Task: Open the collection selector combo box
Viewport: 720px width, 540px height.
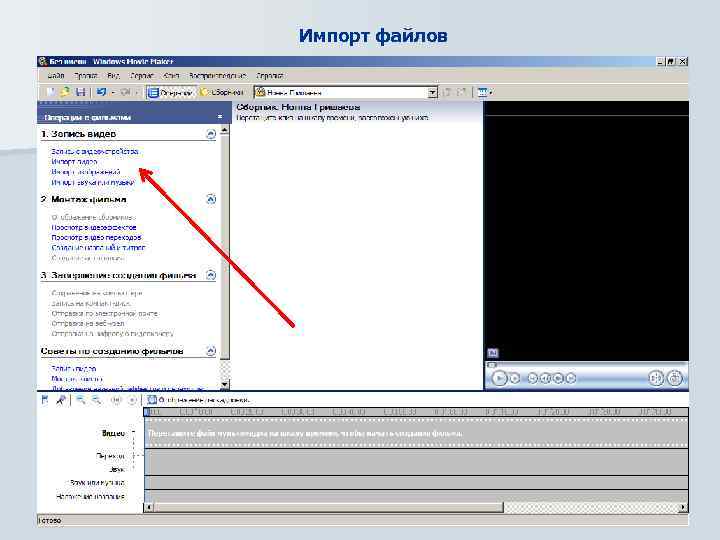Action: pyautogui.click(x=346, y=92)
